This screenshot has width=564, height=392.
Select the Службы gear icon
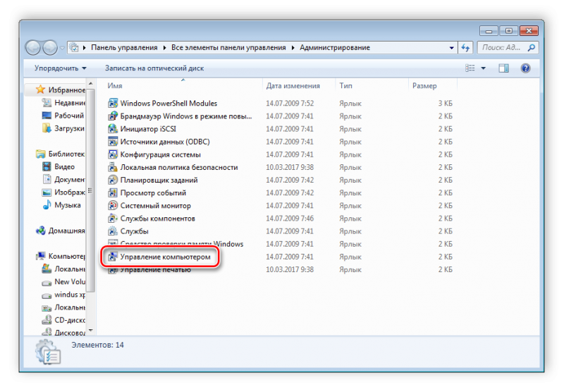[113, 231]
